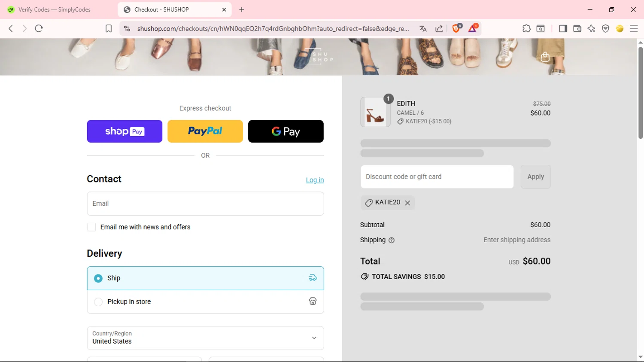Bookmark this page
This screenshot has height=362, width=644.
coord(109,28)
